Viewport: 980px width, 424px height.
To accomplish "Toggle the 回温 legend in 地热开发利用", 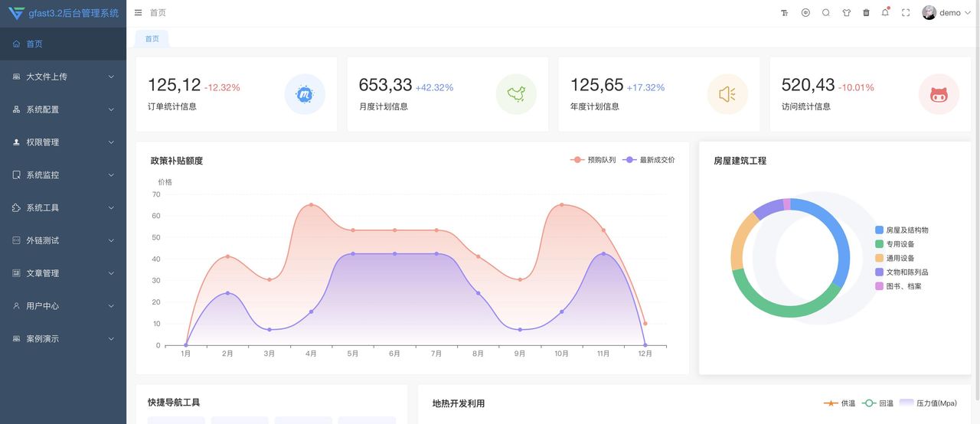I will point(878,403).
